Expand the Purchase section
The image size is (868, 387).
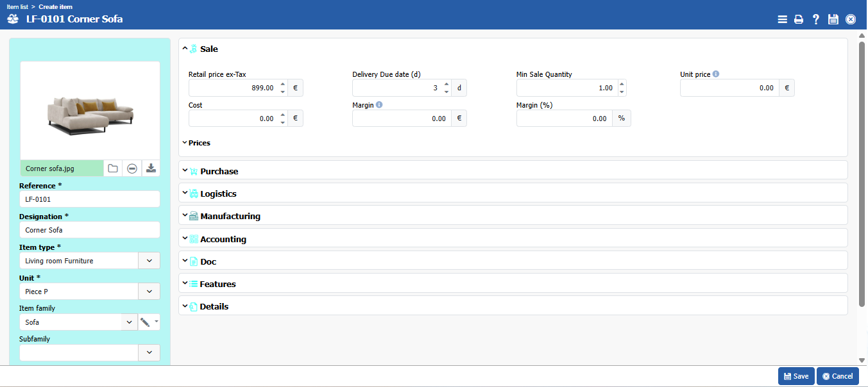coord(219,171)
